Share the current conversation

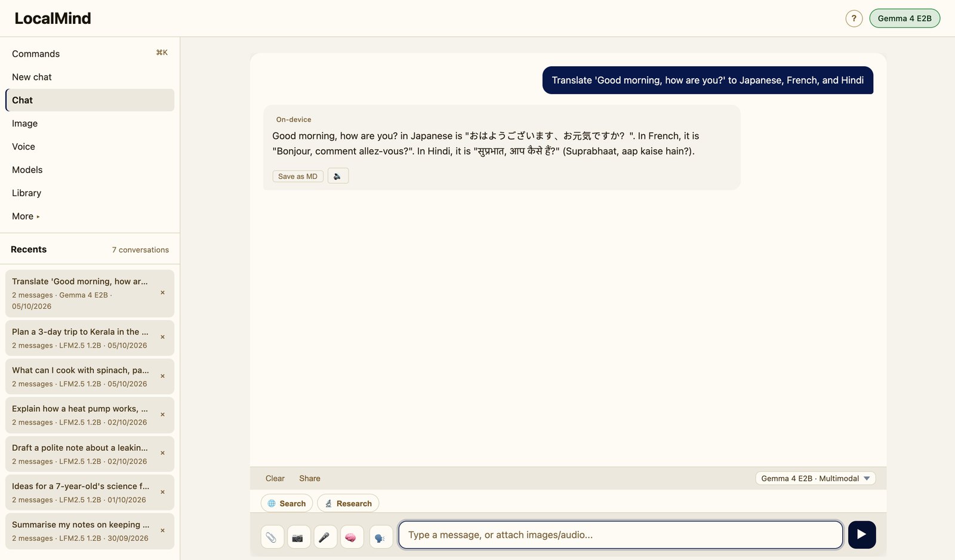pyautogui.click(x=310, y=478)
